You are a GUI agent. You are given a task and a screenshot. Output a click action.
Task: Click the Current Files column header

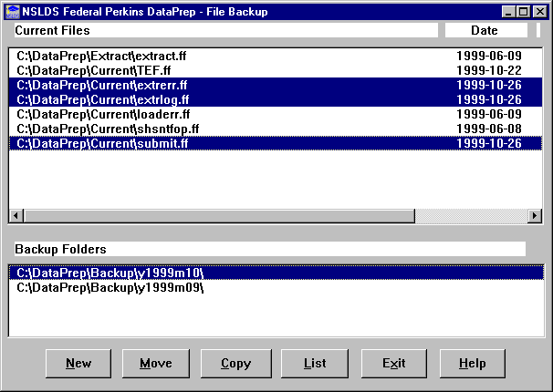point(226,30)
